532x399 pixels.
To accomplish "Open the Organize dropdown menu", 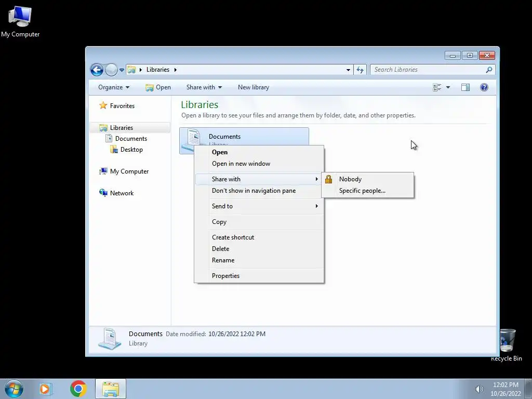I will [x=114, y=87].
